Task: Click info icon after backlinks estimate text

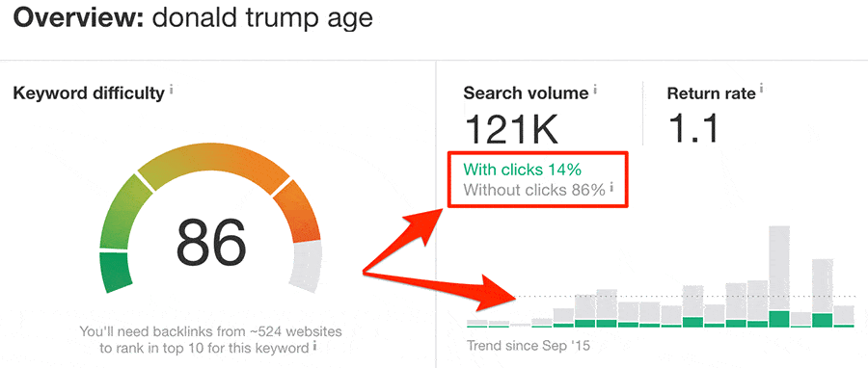Action: click(x=314, y=347)
